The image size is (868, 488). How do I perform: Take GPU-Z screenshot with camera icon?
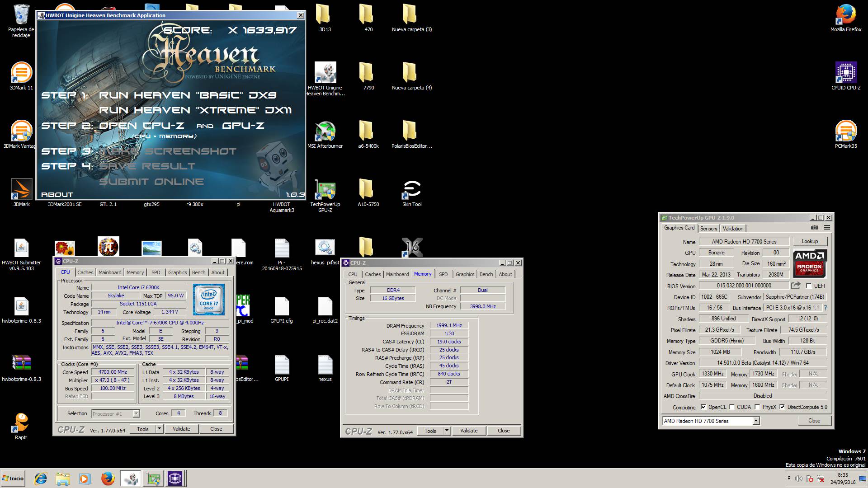tap(814, 228)
